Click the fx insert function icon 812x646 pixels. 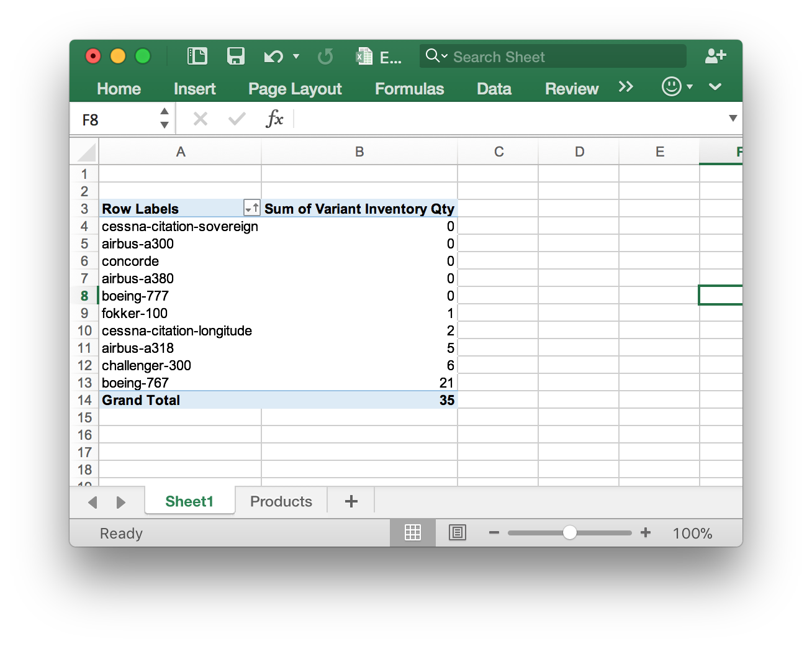coord(274,119)
